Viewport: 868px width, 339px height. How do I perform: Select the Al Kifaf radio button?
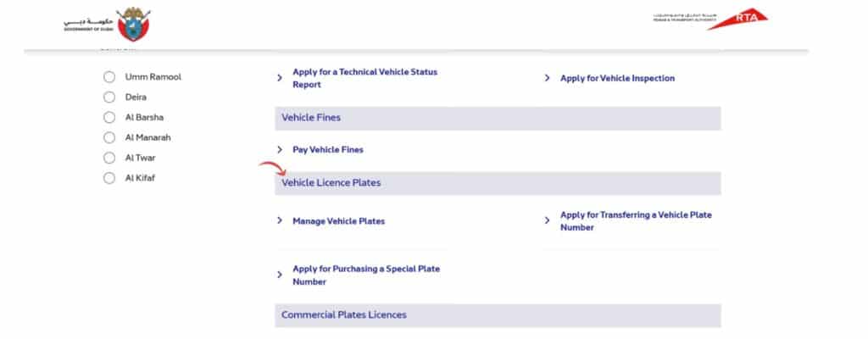point(109,178)
